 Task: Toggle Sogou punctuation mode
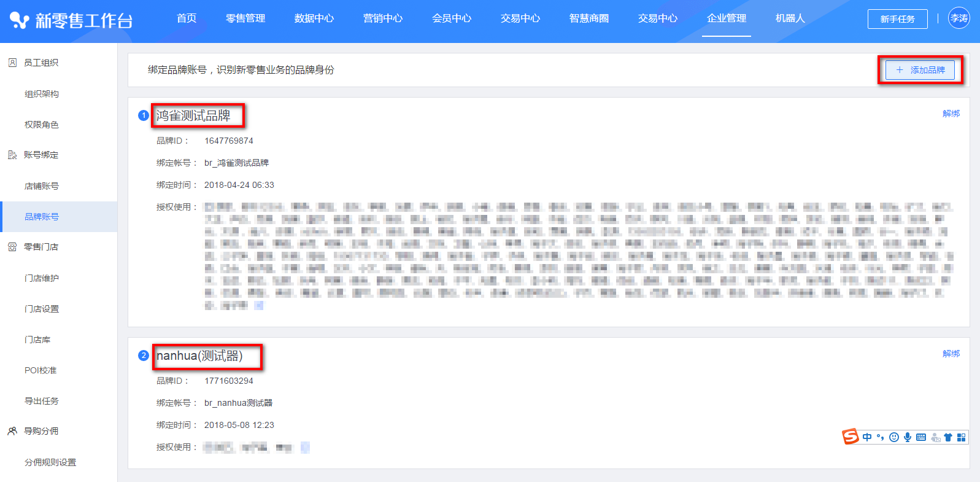881,437
